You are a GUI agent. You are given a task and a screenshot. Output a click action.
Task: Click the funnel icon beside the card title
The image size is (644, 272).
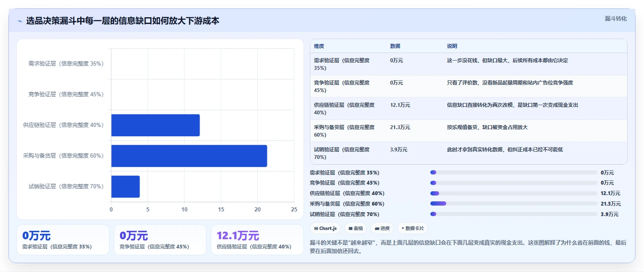[20, 21]
